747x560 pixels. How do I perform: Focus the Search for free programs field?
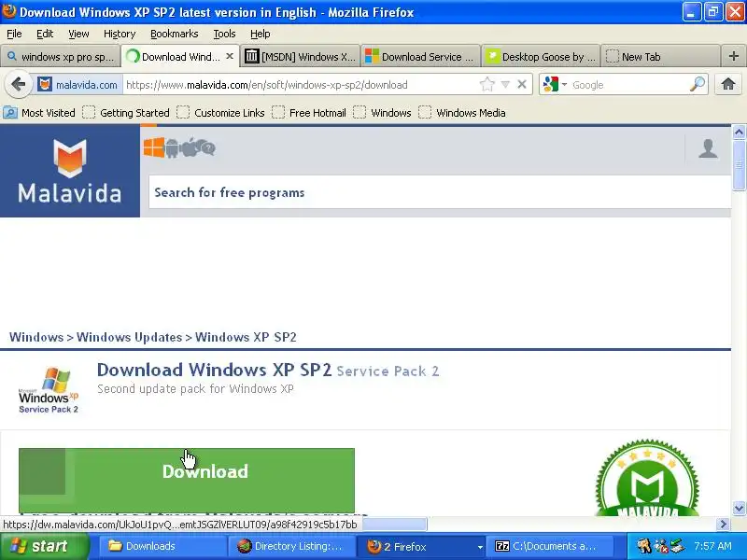point(440,192)
